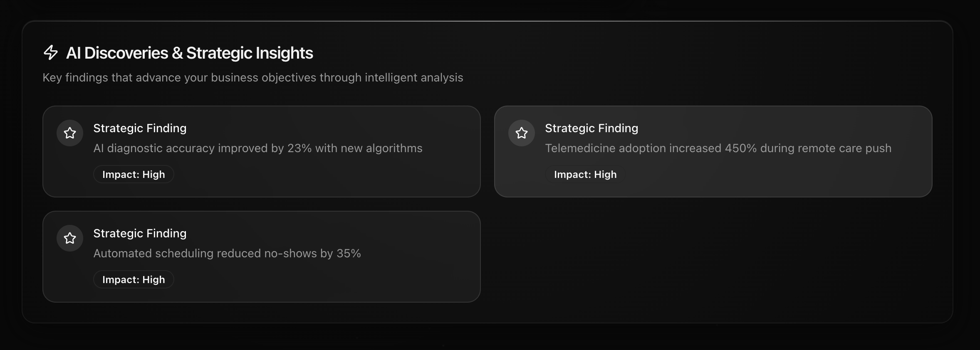980x350 pixels.
Task: Click the telemedicine adoption description text
Action: coord(718,148)
